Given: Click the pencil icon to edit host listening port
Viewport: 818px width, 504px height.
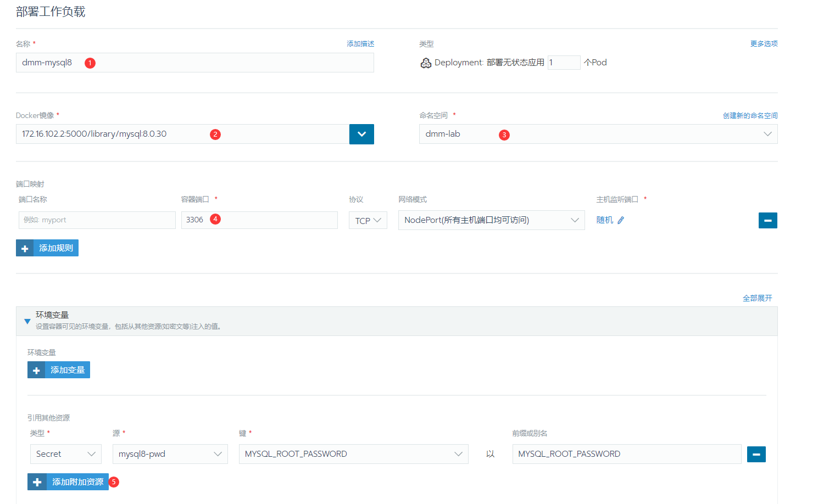Looking at the screenshot, I should point(621,220).
